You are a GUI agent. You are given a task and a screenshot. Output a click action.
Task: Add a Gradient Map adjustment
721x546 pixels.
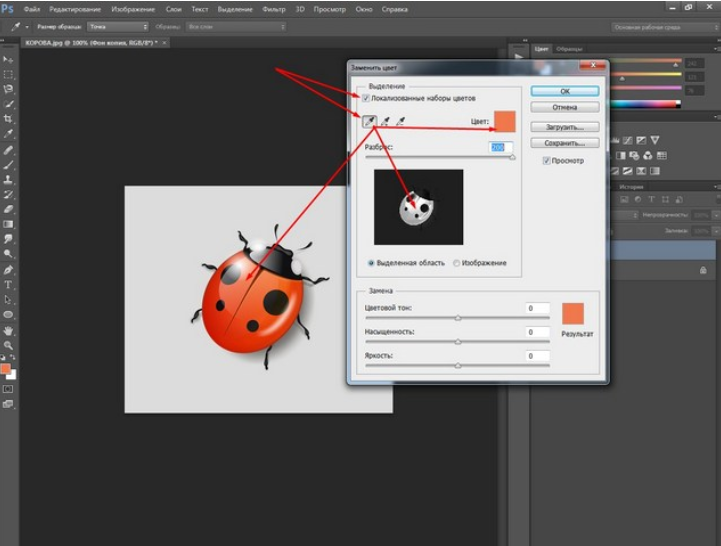pyautogui.click(x=655, y=171)
